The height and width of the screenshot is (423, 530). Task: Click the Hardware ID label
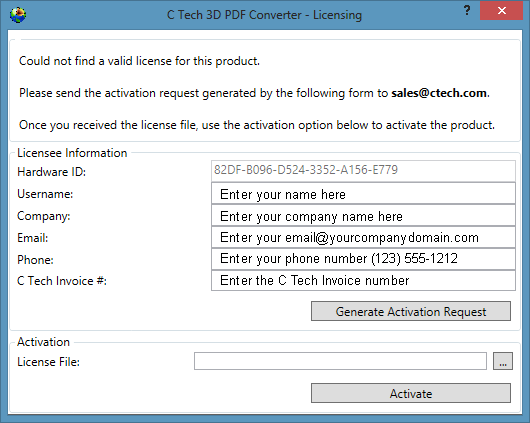(x=51, y=172)
